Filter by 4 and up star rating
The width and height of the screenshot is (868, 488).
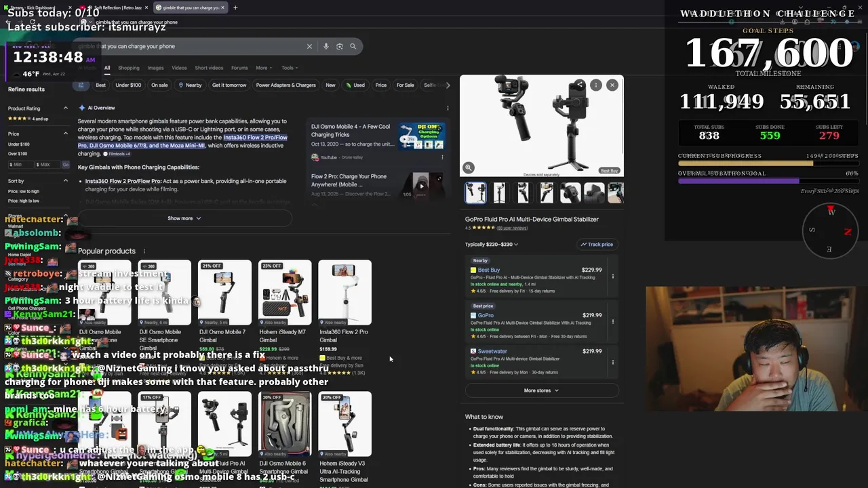tap(28, 119)
